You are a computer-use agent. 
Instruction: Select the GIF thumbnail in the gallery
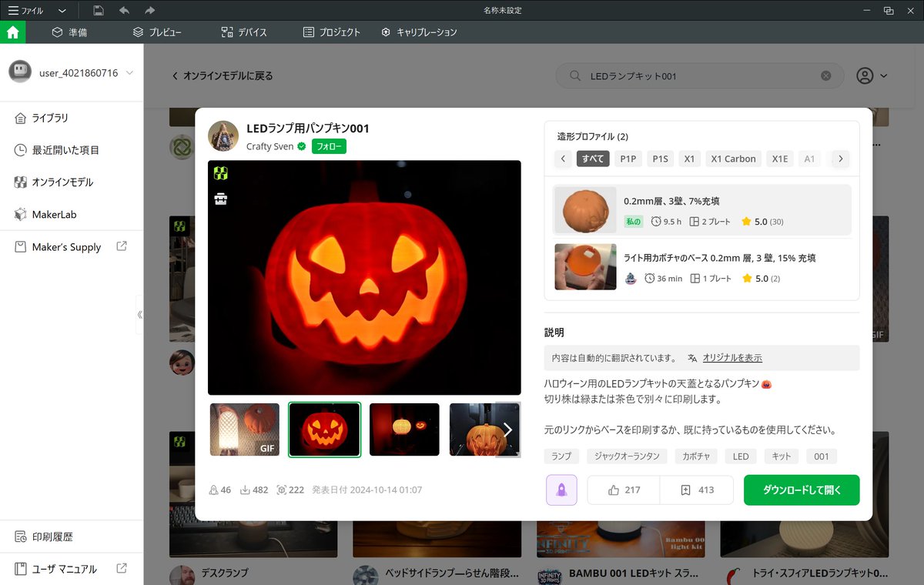pyautogui.click(x=245, y=430)
